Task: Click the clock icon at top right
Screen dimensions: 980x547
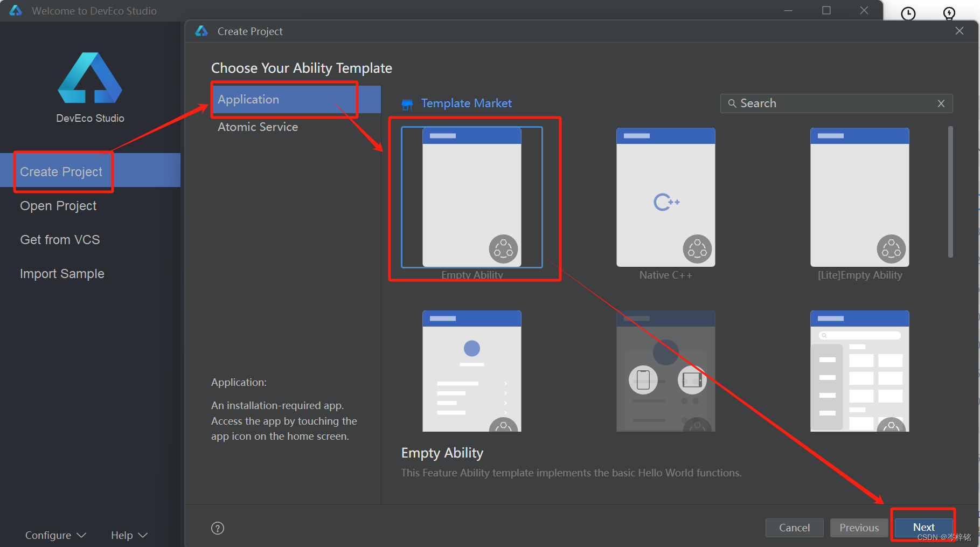Action: click(x=908, y=13)
